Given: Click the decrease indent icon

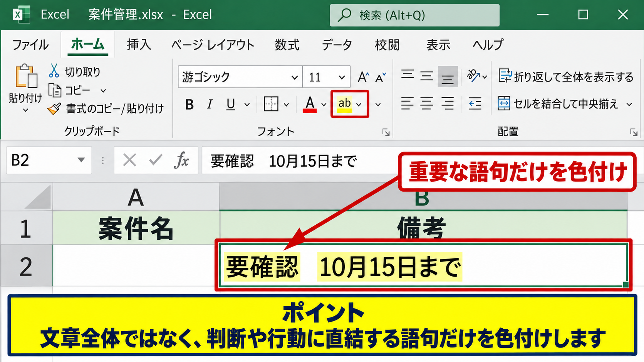Looking at the screenshot, I should click(x=475, y=103).
